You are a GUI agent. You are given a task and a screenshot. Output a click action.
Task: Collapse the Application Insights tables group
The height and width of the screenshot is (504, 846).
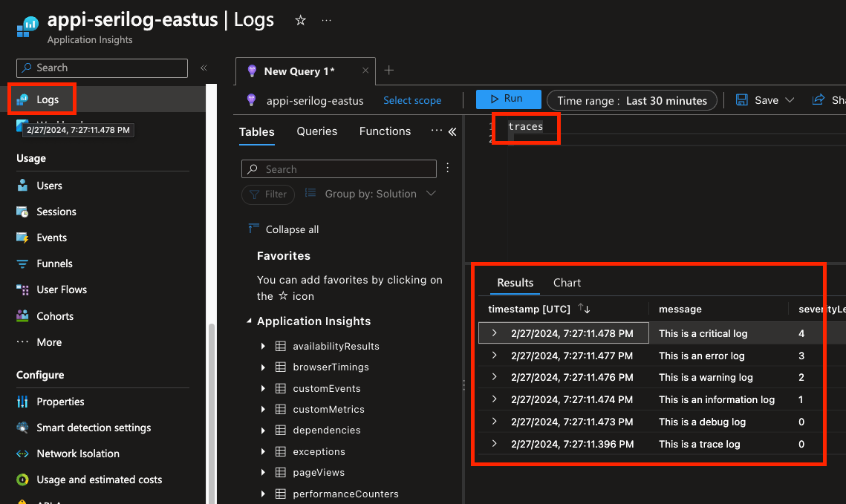(x=249, y=321)
